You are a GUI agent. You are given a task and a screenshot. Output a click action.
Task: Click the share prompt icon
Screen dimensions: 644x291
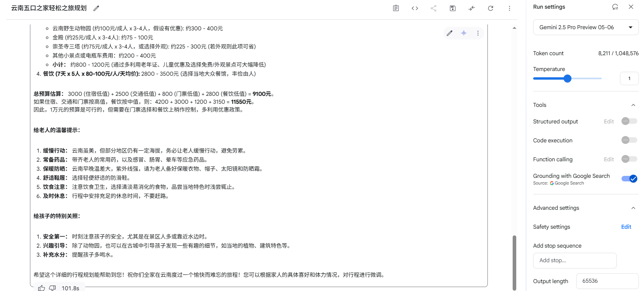[434, 8]
